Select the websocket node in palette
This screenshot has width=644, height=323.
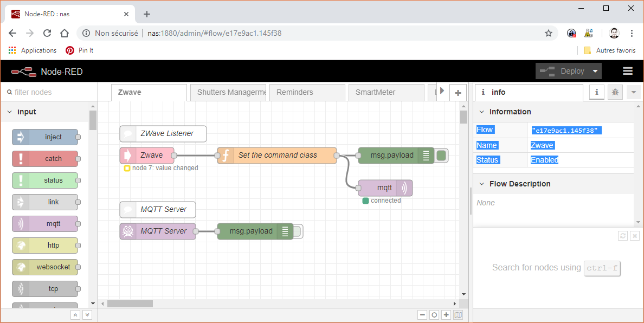45,267
